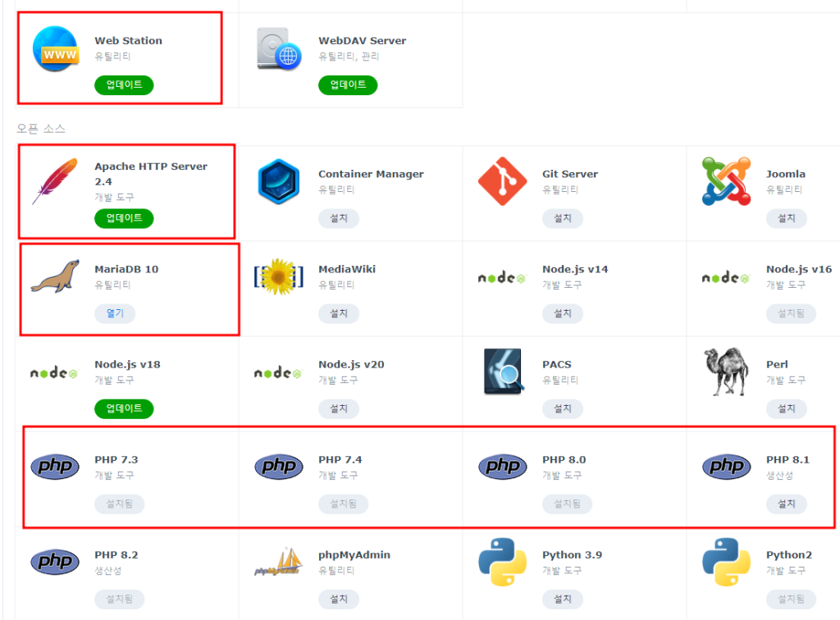The image size is (840, 620).
Task: Update Apache HTTP Server 2.4
Action: [x=125, y=218]
